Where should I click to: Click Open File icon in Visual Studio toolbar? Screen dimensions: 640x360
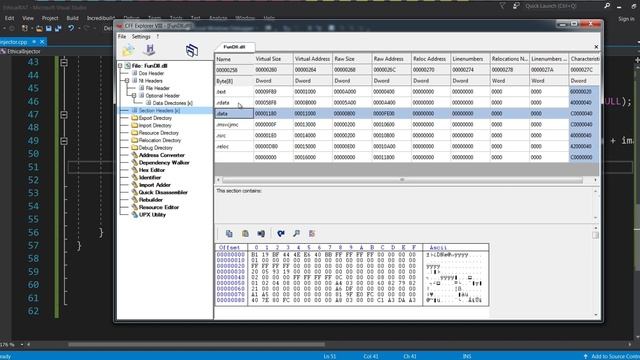(x=39, y=29)
